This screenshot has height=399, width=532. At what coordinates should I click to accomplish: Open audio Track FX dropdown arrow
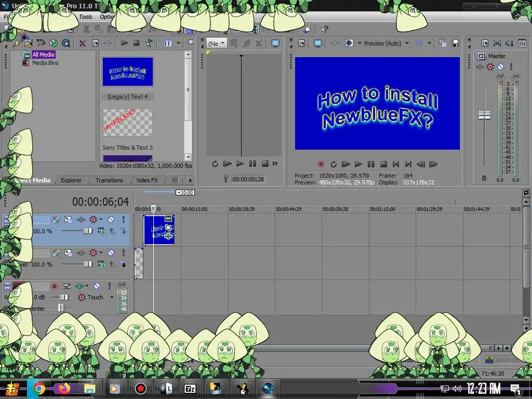click(x=87, y=286)
